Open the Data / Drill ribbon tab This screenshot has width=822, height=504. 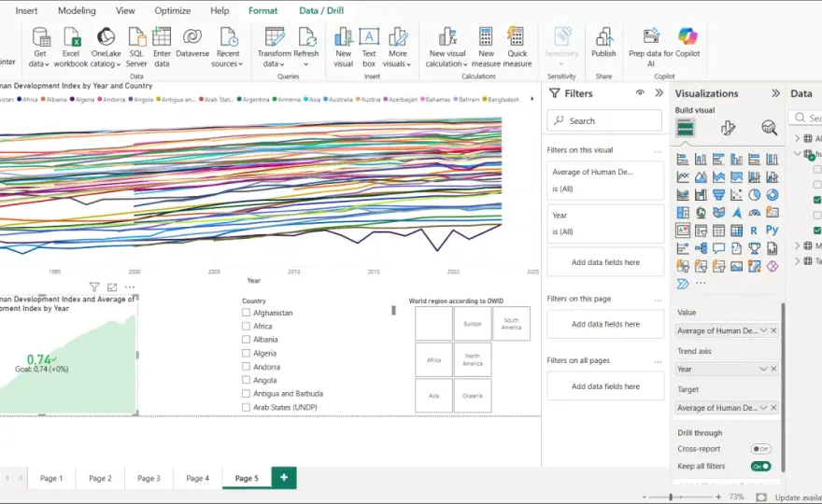point(321,10)
